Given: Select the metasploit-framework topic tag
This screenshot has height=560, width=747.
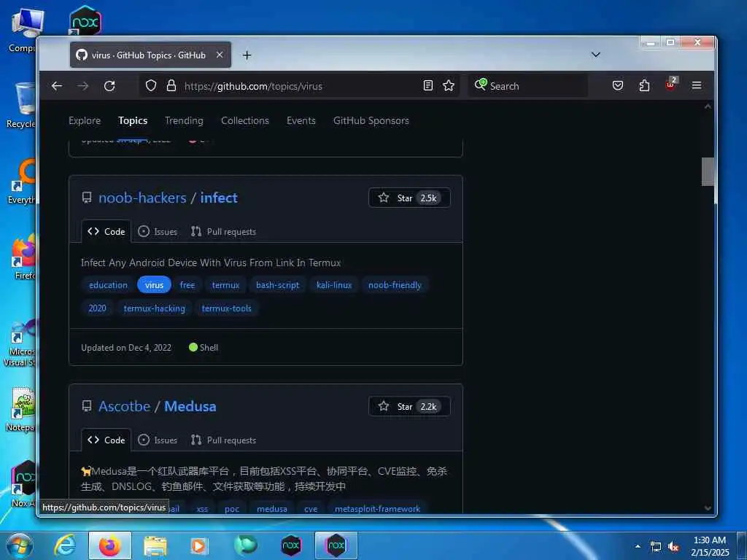Looking at the screenshot, I should pyautogui.click(x=377, y=509).
